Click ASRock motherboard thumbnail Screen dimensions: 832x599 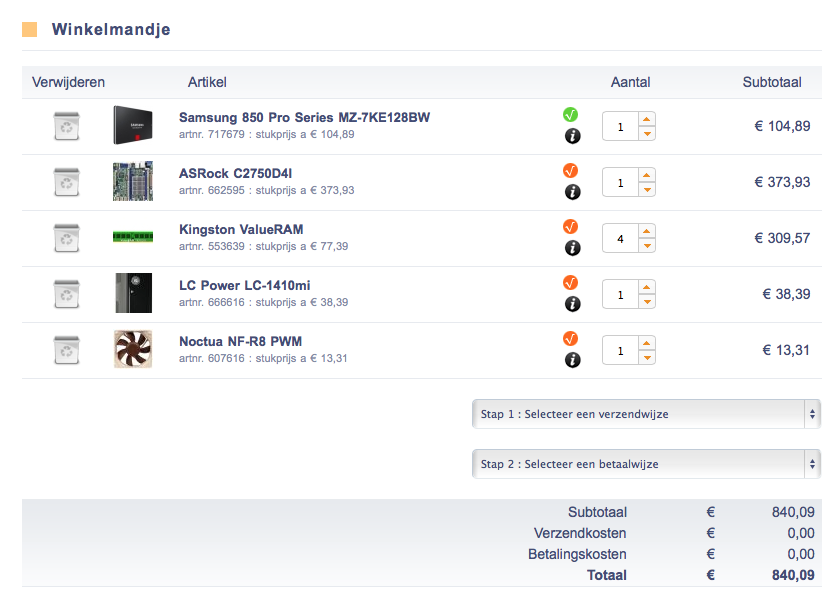(x=133, y=181)
